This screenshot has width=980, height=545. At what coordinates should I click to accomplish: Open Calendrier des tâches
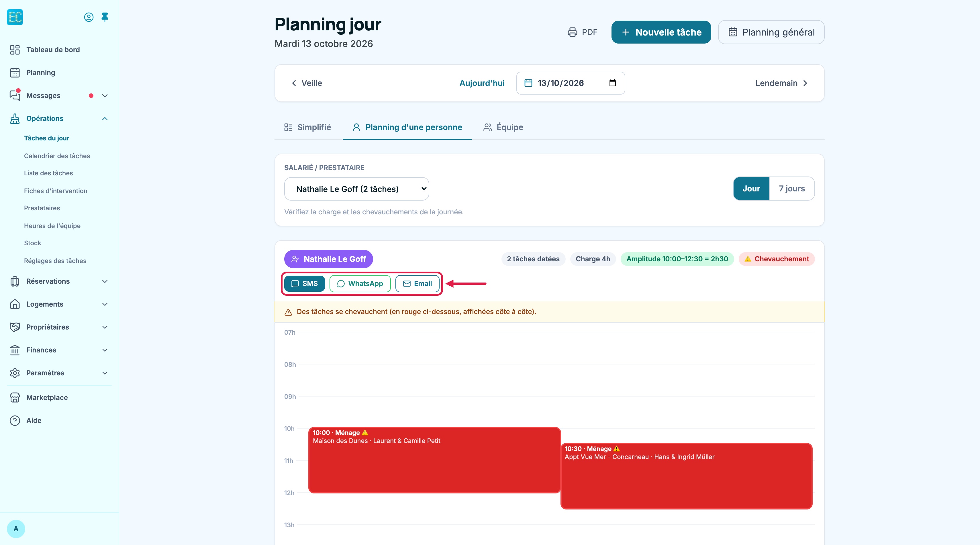[57, 156]
